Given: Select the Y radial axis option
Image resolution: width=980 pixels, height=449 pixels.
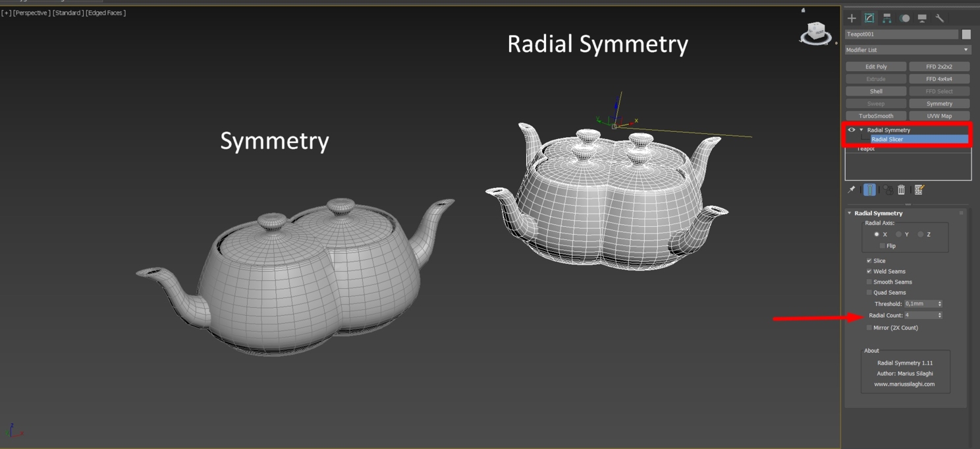Looking at the screenshot, I should [898, 235].
